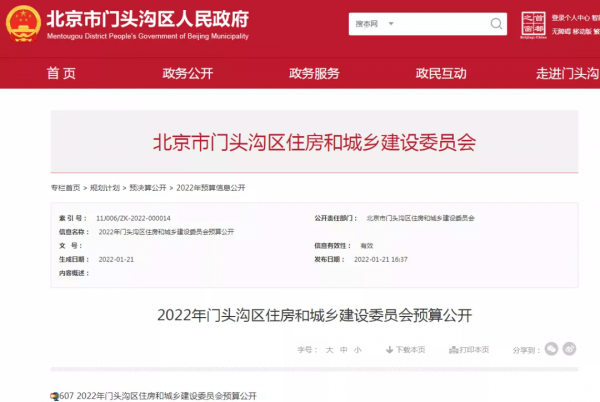Click 发布日期 value 2022-01-21 16:37
Screen dimensions: 600x402
[x=381, y=259]
